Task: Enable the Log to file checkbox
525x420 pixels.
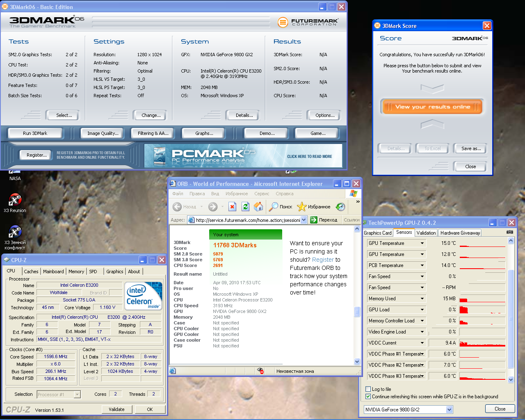Action: click(x=368, y=389)
